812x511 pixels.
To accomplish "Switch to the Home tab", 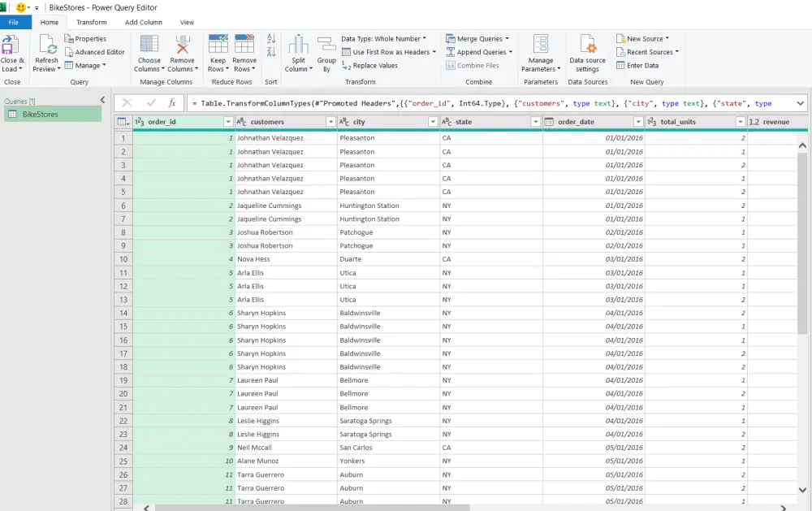I will pyautogui.click(x=50, y=22).
